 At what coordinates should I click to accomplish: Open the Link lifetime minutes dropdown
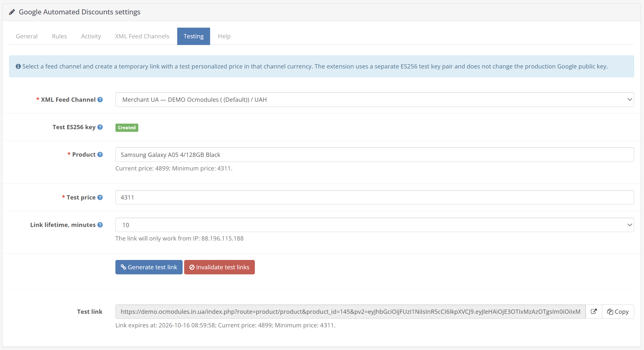click(375, 225)
